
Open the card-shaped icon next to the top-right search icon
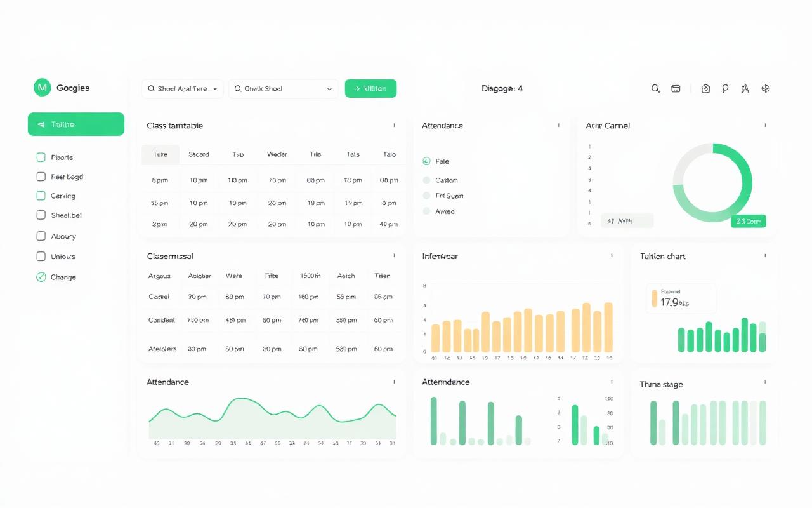tap(676, 89)
